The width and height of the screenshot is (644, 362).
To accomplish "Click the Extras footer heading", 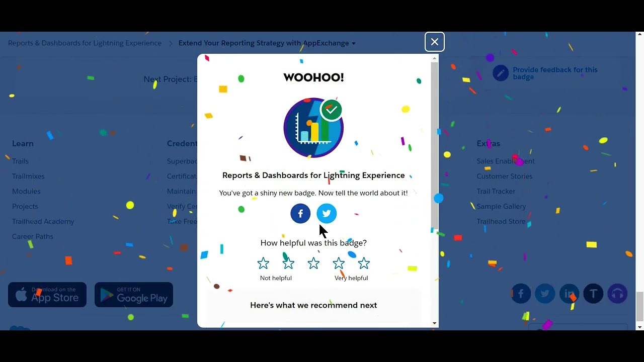I will (x=489, y=144).
